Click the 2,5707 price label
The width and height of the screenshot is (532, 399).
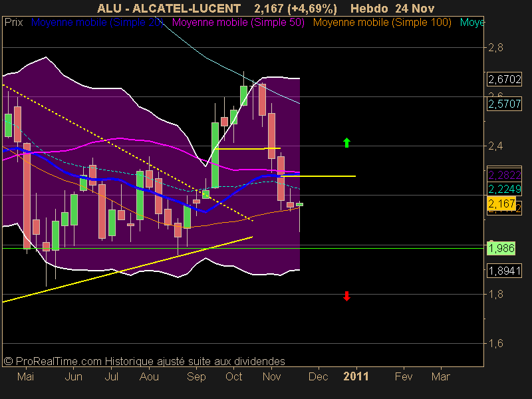point(504,104)
